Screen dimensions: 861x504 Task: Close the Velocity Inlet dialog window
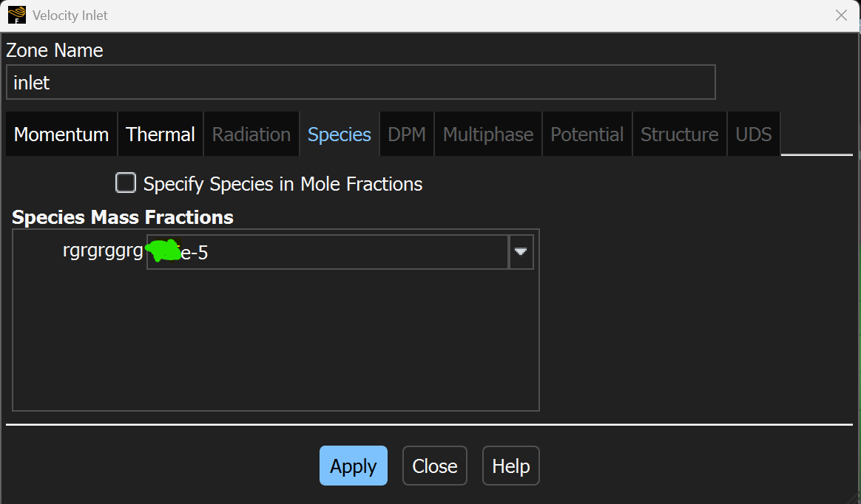[x=841, y=16]
